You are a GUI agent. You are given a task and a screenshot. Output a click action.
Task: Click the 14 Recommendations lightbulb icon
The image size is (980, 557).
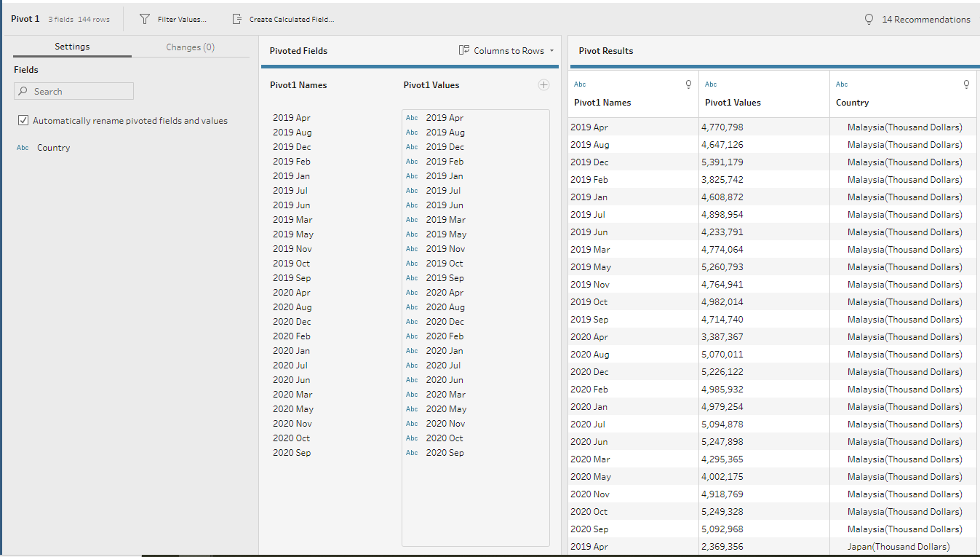click(869, 20)
